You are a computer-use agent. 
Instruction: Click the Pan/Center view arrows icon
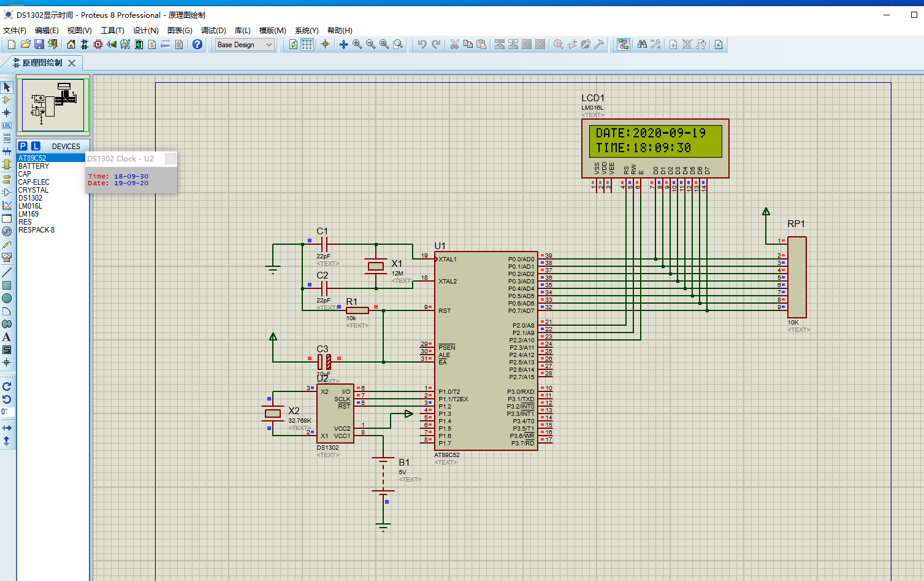point(343,44)
